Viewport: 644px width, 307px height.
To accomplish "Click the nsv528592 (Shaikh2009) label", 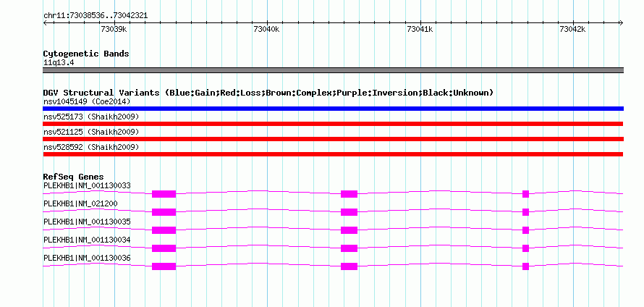I will click(91, 147).
